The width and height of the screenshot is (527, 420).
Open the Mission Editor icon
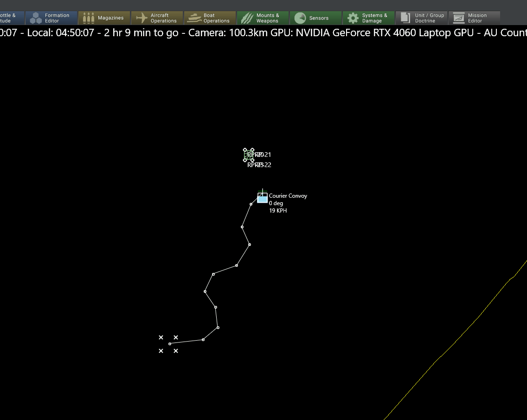click(458, 18)
